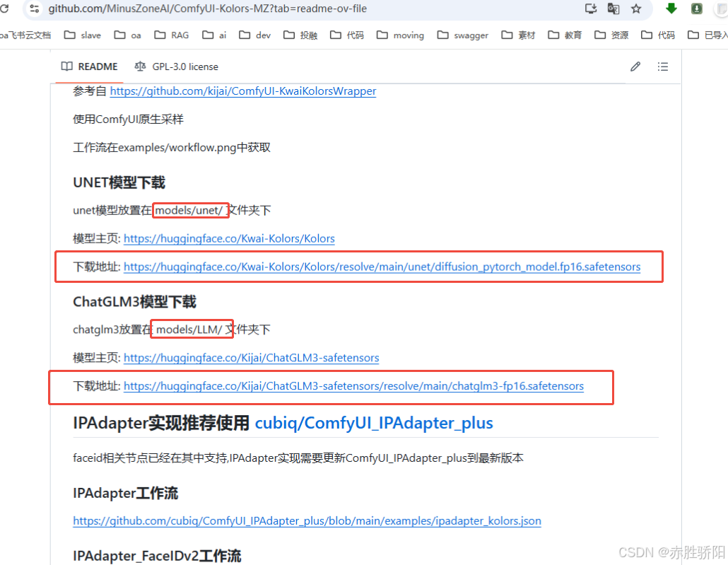Open the RAG bookmarks folder
Screen dimensions: 728x565
(x=172, y=35)
